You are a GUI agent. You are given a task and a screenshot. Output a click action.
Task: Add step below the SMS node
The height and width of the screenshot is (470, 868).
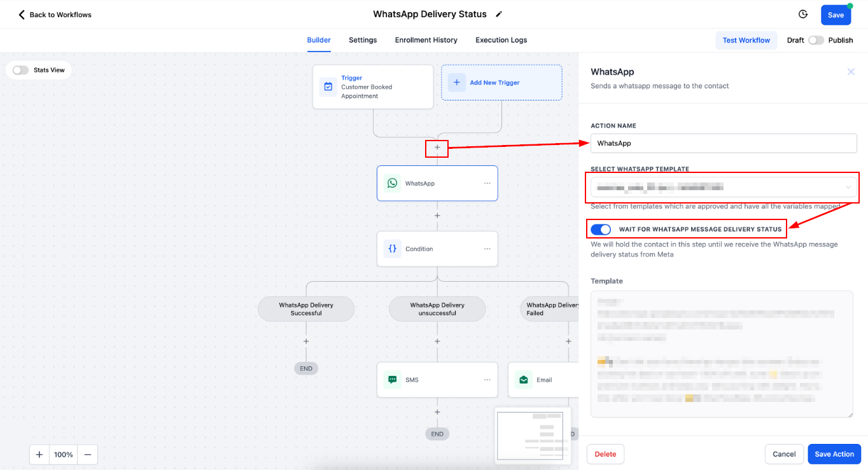pyautogui.click(x=437, y=412)
